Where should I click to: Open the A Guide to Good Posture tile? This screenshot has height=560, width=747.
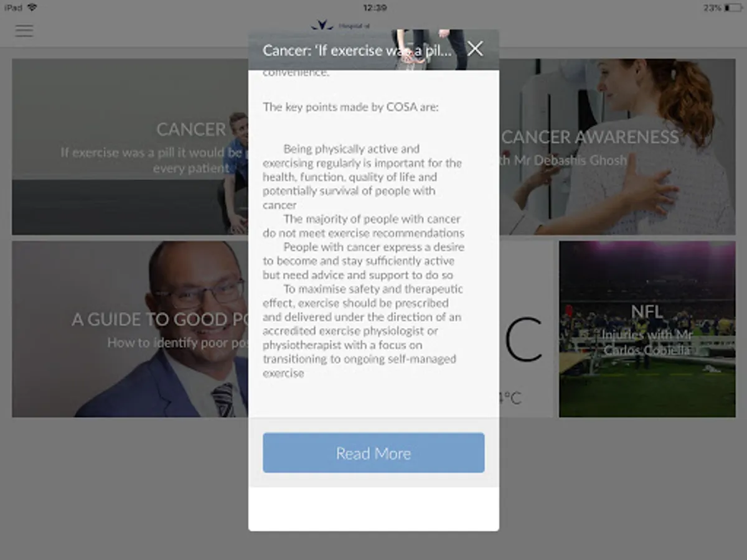[130, 329]
